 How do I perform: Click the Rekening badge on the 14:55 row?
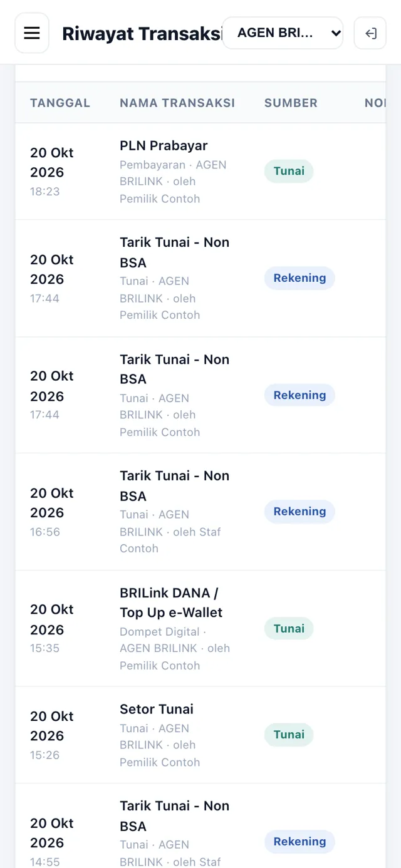pos(299,842)
